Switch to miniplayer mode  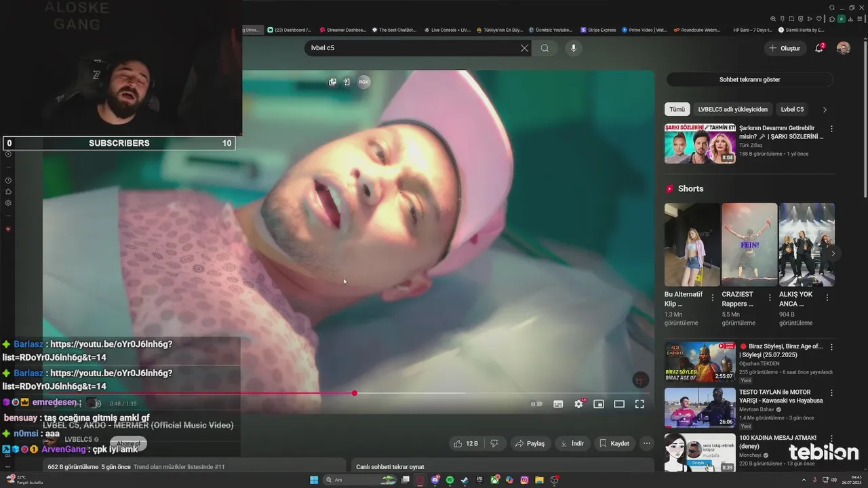pyautogui.click(x=599, y=404)
